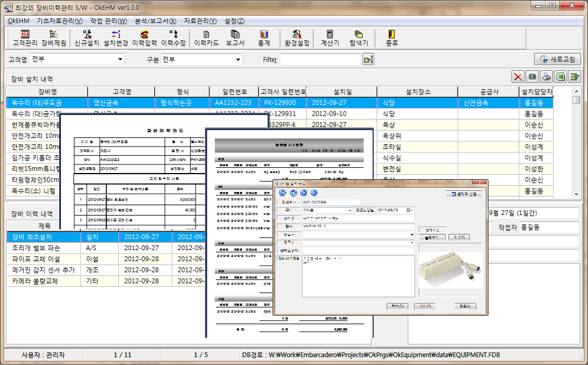588x365 pixels.
Task: Launch the 계산기 calculator from the toolbar
Action: [330, 38]
